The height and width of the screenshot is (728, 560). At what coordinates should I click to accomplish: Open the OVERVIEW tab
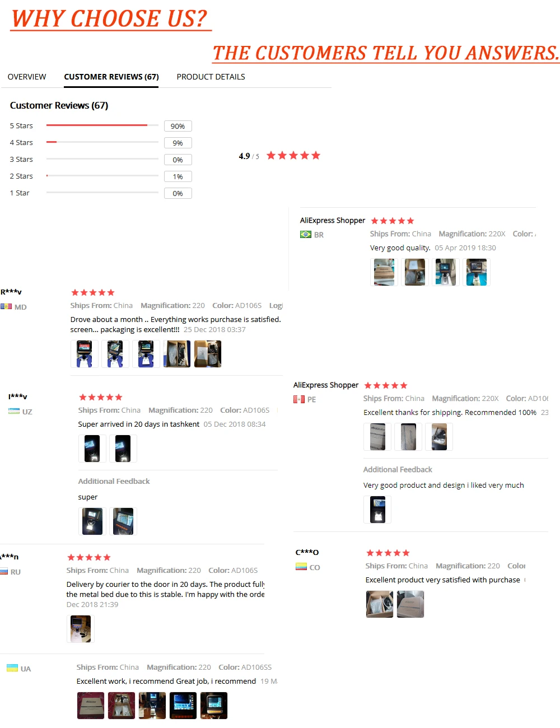27,77
